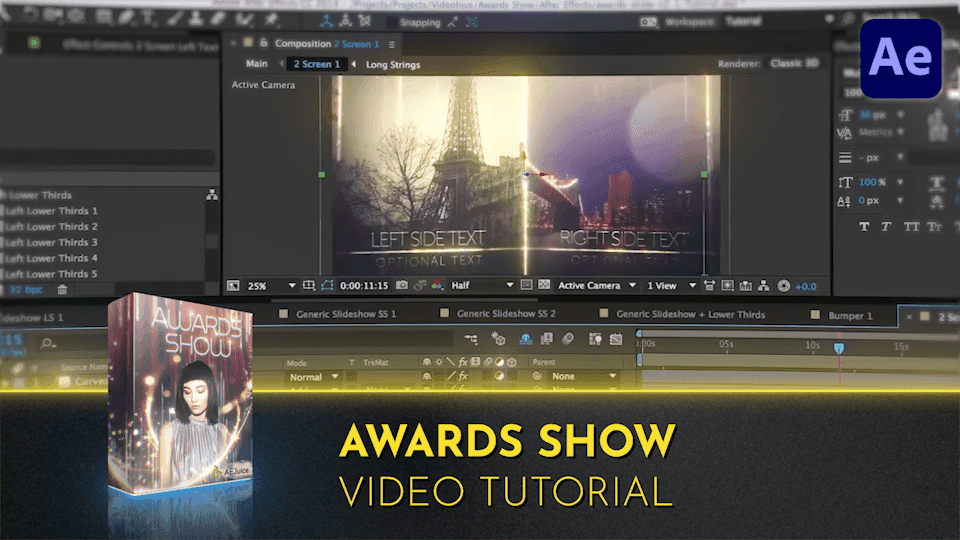This screenshot has width=960, height=540.
Task: Click the 32 bpc color depth button
Action: click(26, 290)
